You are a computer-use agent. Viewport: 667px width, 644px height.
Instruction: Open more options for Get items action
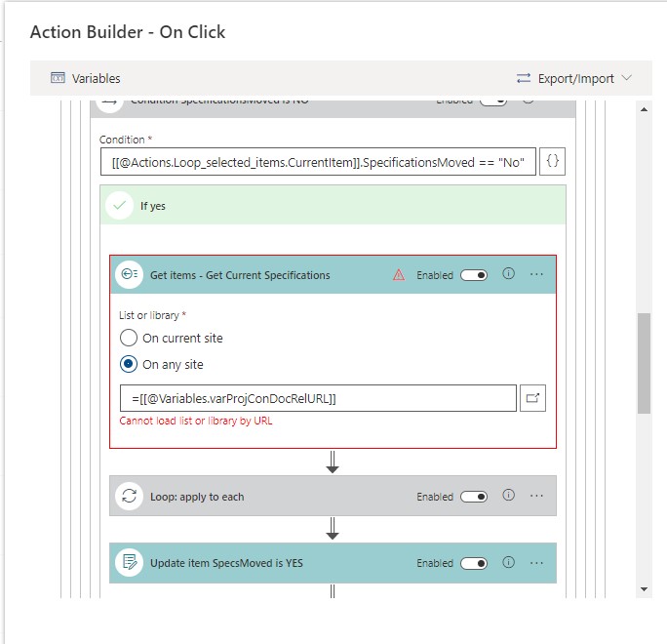[x=536, y=275]
